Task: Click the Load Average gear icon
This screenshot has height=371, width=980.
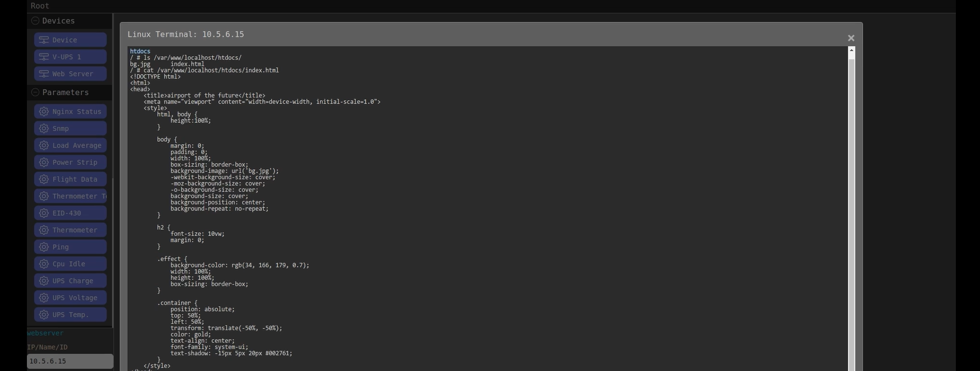Action: pos(44,145)
